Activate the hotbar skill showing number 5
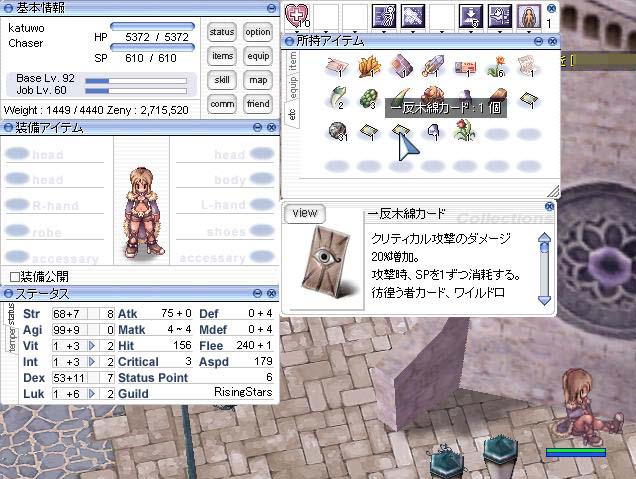 pyautogui.click(x=471, y=16)
